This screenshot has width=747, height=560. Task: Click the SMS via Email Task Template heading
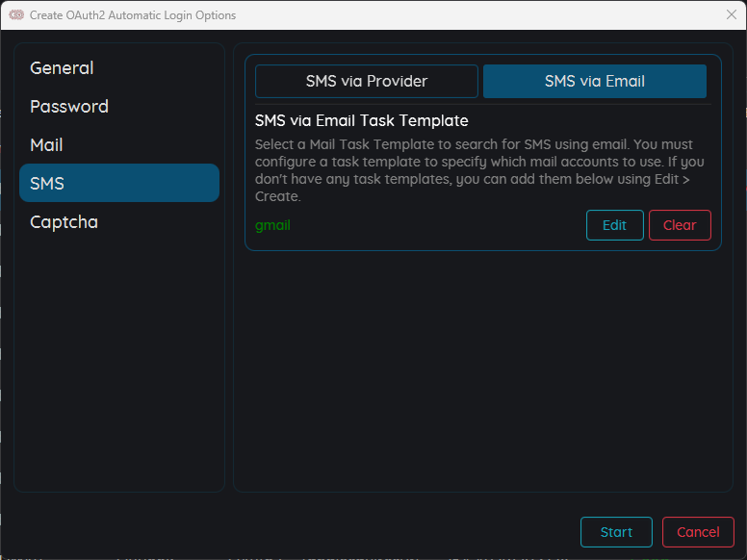[362, 120]
